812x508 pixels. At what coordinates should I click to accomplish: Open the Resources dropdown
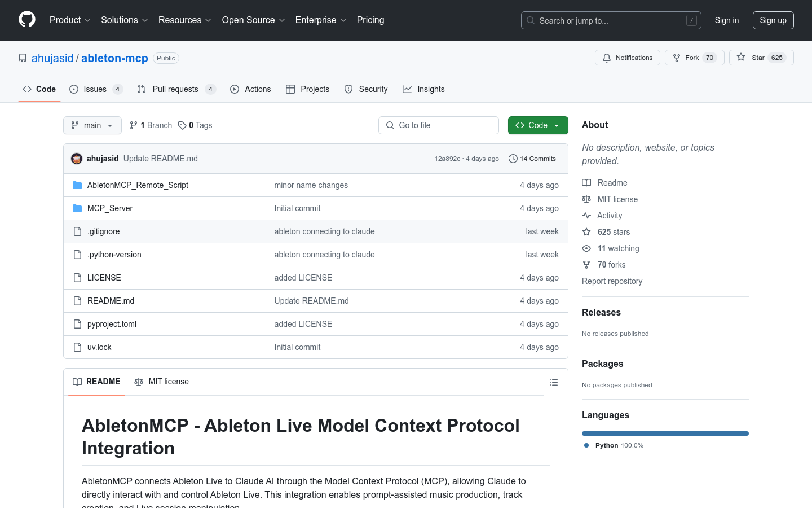[x=185, y=20]
